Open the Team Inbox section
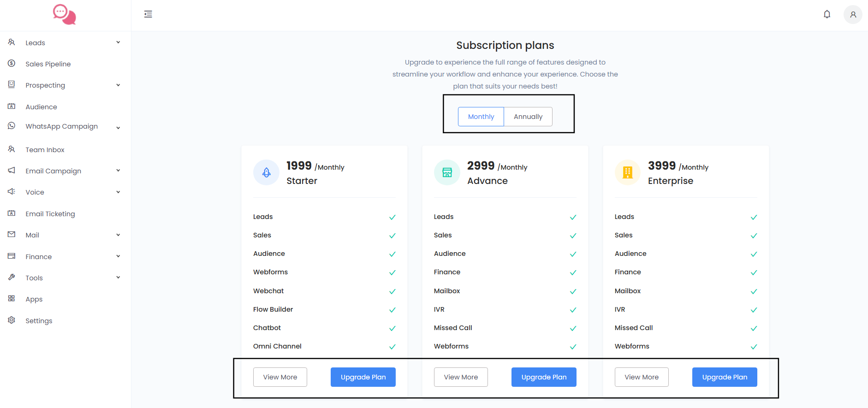Image resolution: width=868 pixels, height=408 pixels. click(45, 149)
